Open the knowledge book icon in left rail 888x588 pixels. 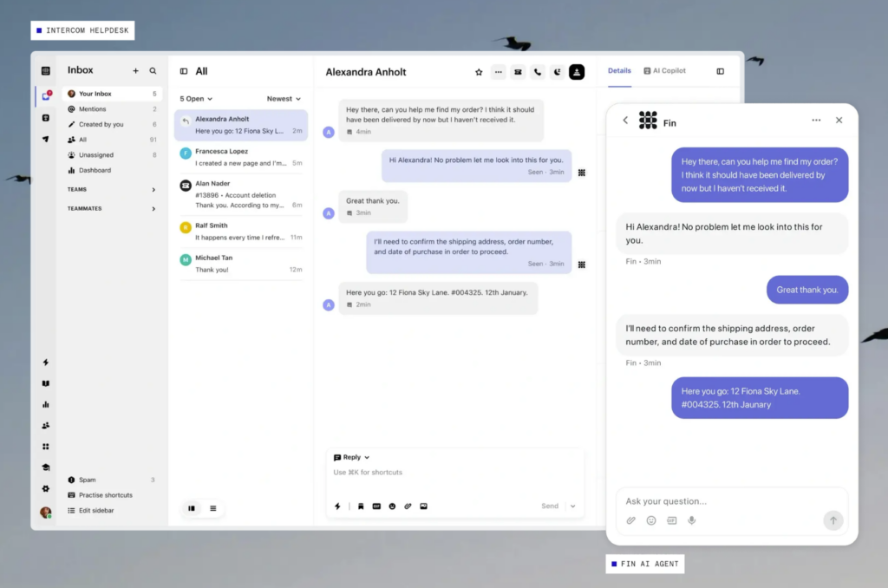coord(46,383)
